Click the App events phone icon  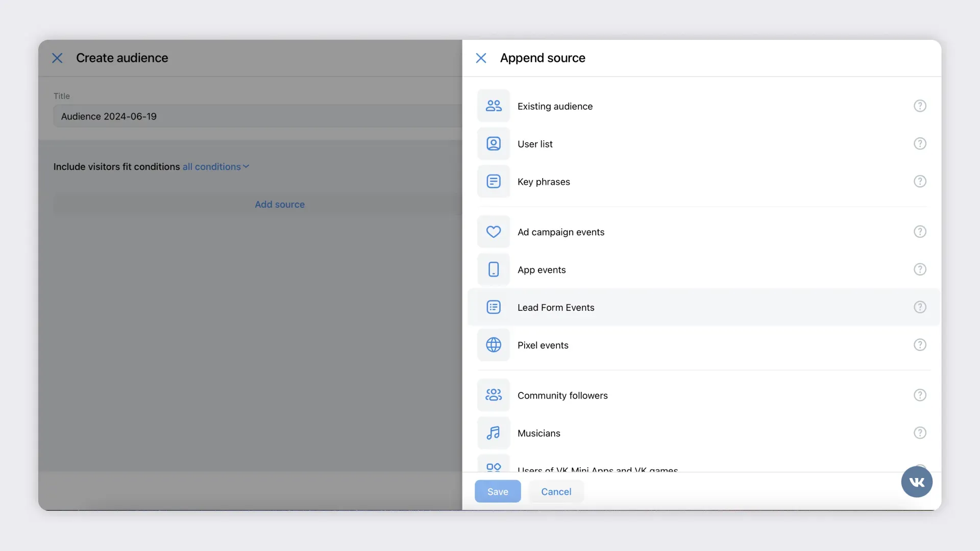[493, 269]
